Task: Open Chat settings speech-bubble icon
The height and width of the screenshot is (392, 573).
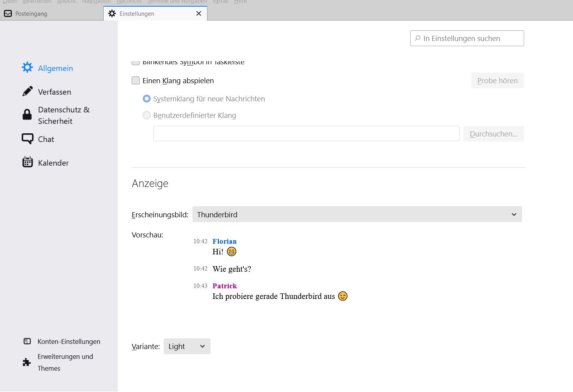Action: pos(27,139)
